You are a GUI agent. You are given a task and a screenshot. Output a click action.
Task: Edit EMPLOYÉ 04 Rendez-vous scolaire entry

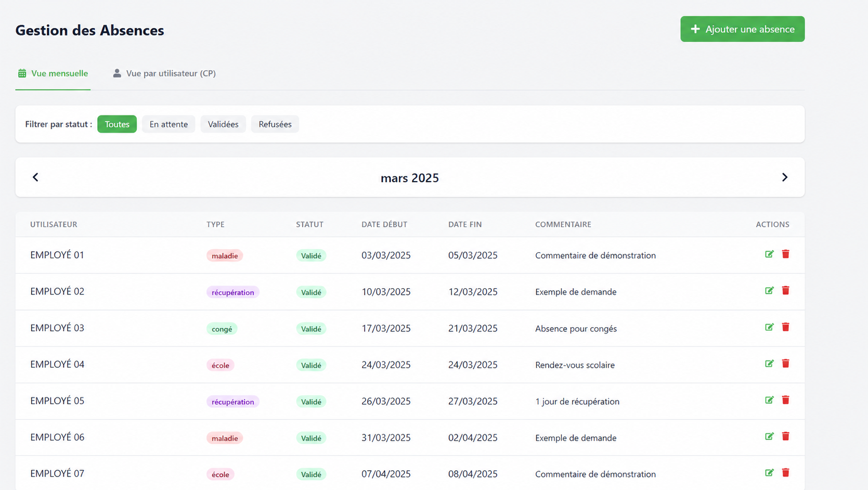pyautogui.click(x=769, y=363)
